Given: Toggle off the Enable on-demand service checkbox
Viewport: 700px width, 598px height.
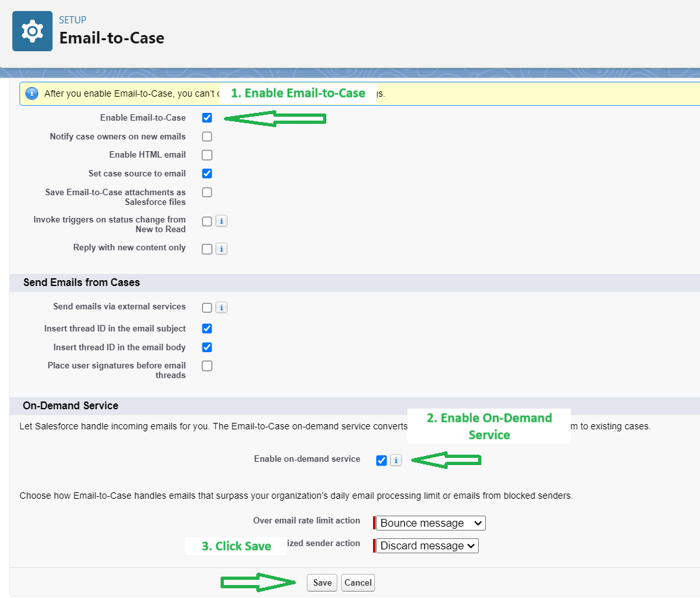Looking at the screenshot, I should (x=381, y=460).
